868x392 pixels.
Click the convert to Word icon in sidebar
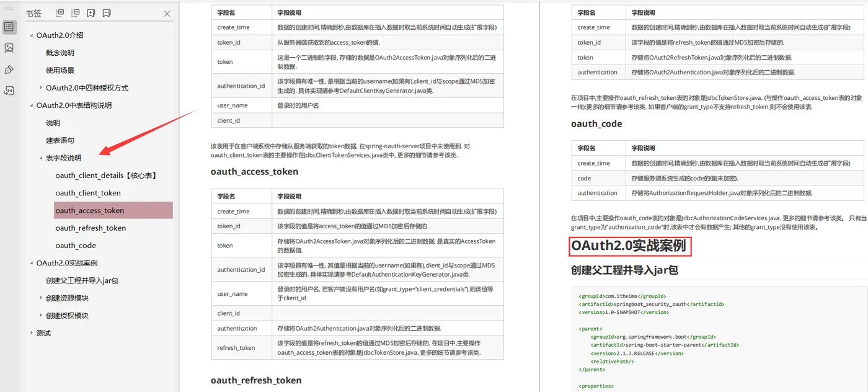click(9, 91)
